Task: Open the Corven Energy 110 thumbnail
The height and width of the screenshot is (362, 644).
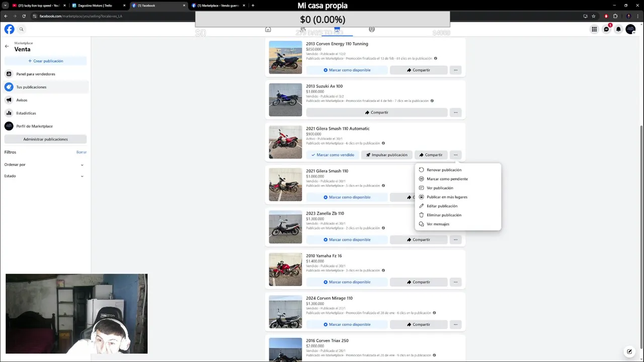Action: (285, 57)
